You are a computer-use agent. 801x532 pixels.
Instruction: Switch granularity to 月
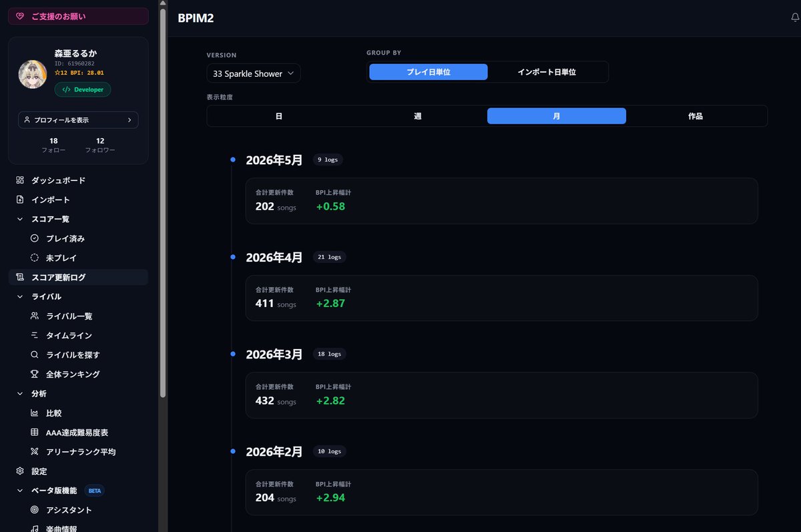(557, 116)
